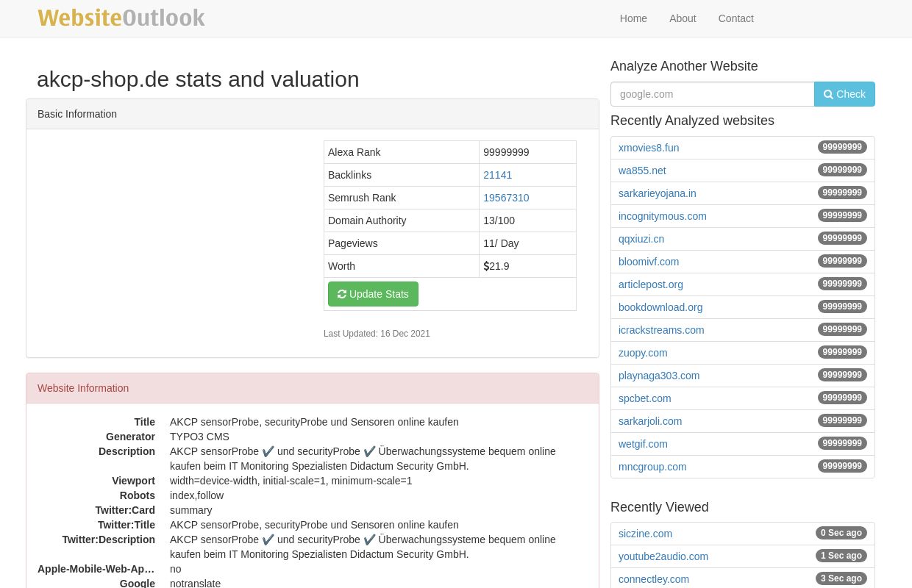Visit xmovies8.fun from recently analyzed list

[x=649, y=148]
